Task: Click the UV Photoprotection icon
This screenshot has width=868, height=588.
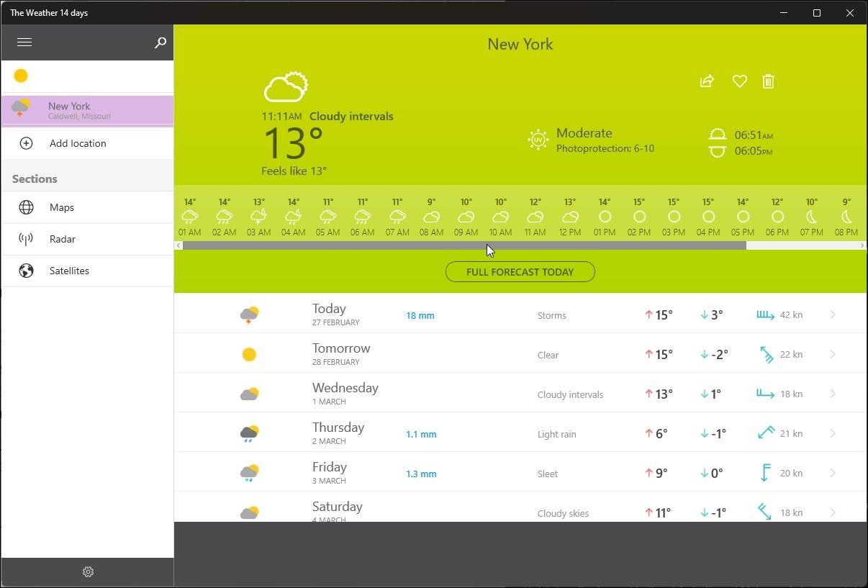Action: 538,140
